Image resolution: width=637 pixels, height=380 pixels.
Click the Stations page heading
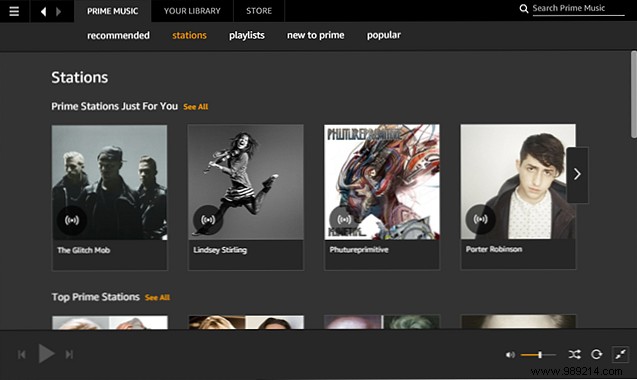click(80, 77)
